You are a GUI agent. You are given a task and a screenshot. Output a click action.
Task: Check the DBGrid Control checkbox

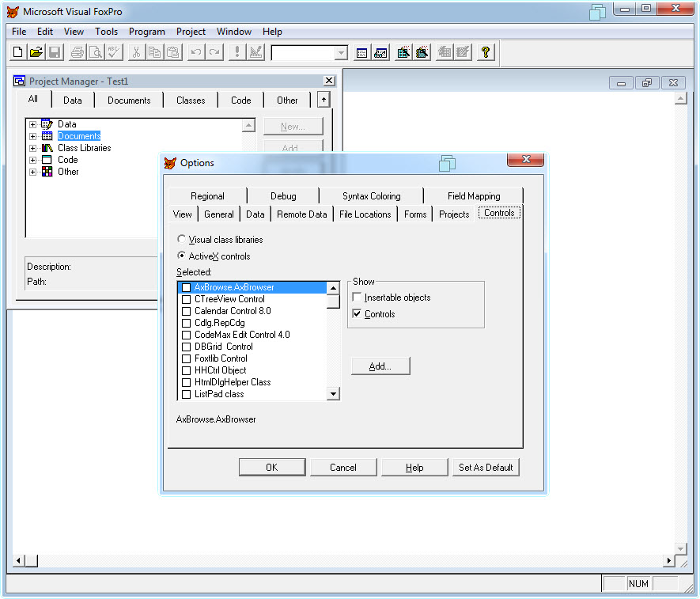(187, 347)
